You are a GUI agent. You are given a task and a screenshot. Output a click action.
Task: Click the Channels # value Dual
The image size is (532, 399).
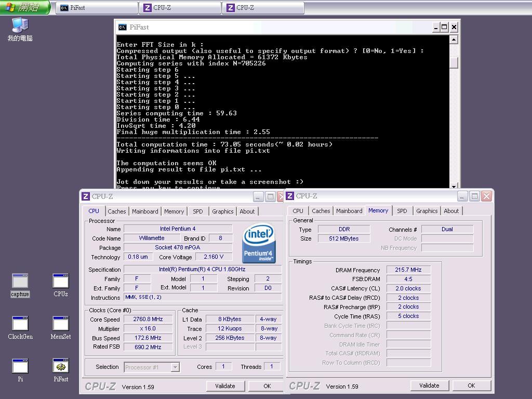pos(447,229)
